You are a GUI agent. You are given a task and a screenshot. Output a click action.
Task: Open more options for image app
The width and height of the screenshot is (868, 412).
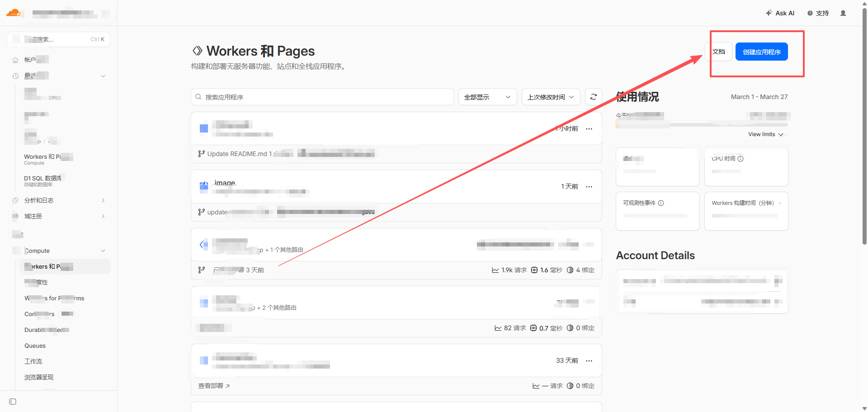point(589,187)
